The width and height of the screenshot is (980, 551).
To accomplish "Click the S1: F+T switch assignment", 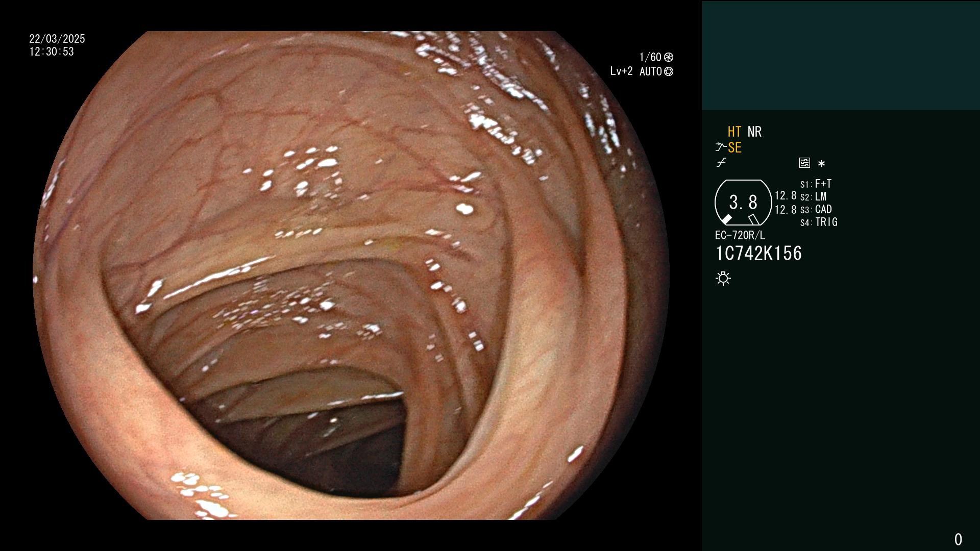I will (816, 184).
